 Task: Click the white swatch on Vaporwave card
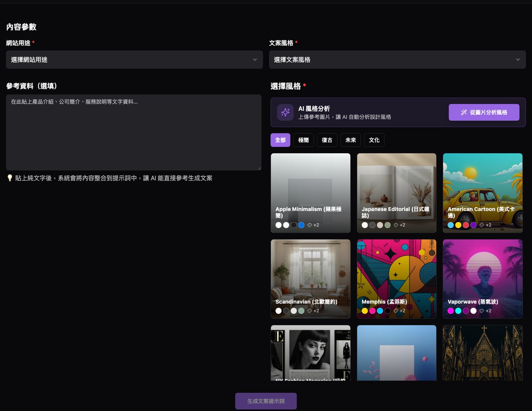coord(473,311)
